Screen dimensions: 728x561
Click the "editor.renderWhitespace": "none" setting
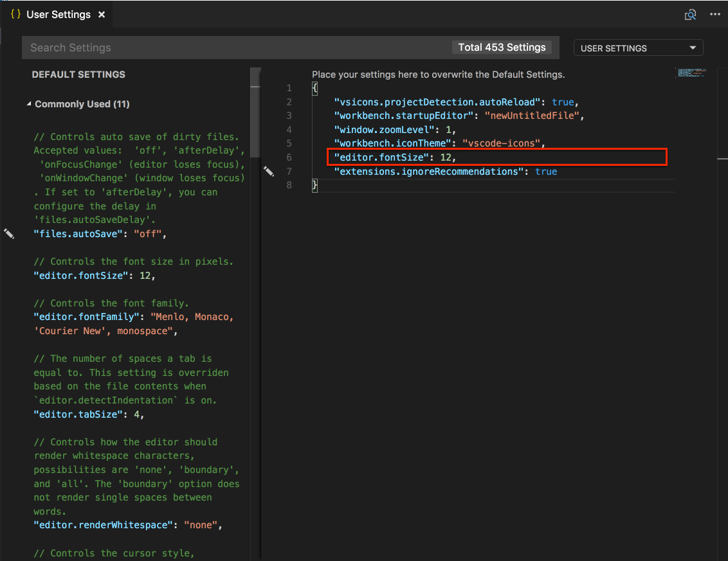[128, 525]
